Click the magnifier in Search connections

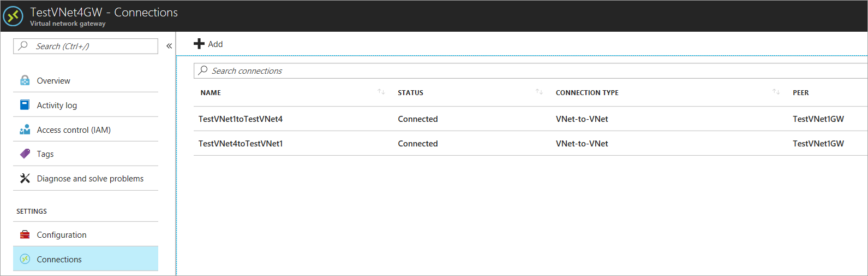pyautogui.click(x=203, y=71)
